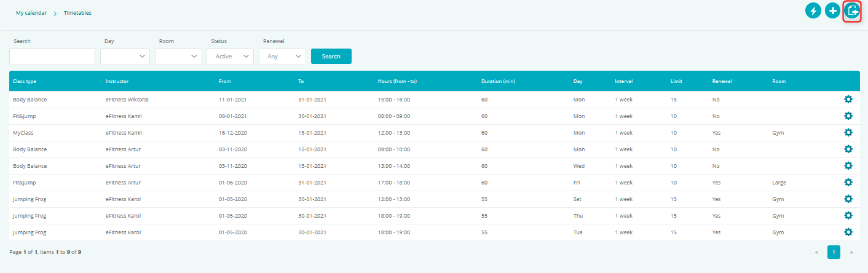Open gear menu for Jumping Frog Thursday row
This screenshot has width=868, height=273.
(x=848, y=216)
